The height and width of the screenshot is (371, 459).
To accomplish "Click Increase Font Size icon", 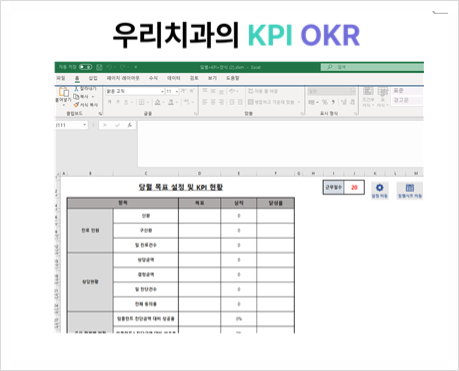I will [184, 91].
